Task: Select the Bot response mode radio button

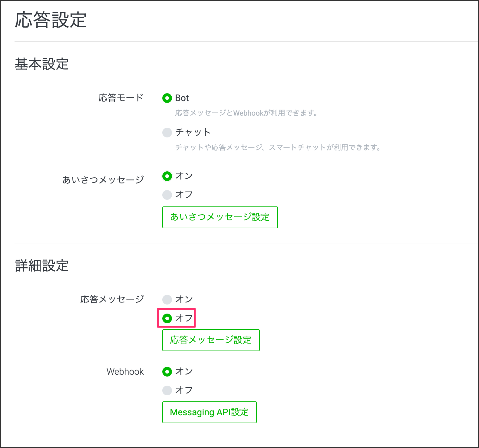Action: 167,98
